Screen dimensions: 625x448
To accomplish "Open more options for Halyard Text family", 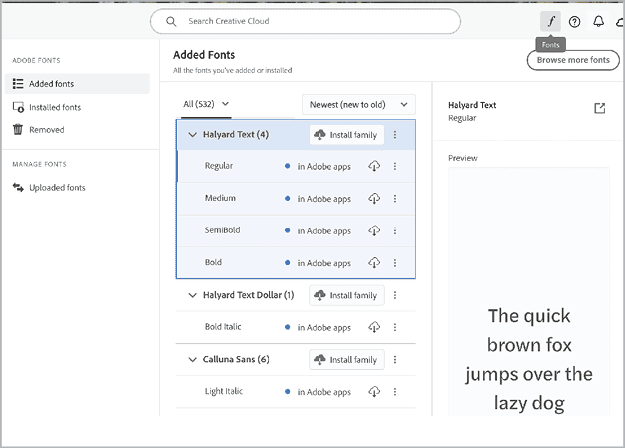I will point(395,135).
